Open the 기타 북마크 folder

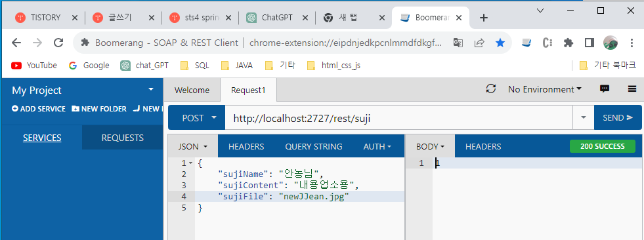607,65
